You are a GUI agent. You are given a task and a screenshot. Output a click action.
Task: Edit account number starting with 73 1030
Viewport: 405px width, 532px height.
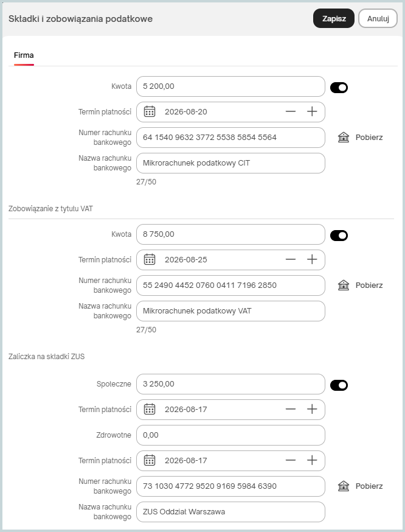[x=230, y=486]
